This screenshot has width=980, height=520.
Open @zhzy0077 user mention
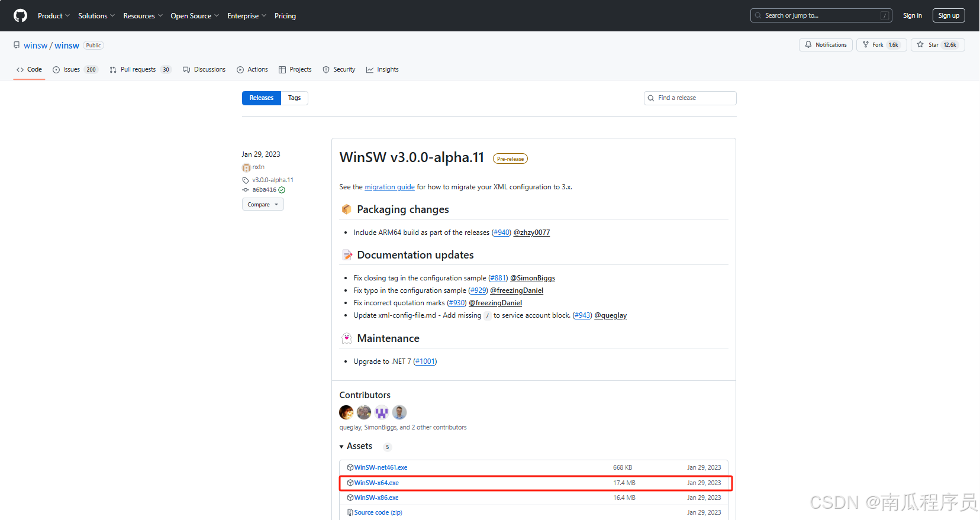(531, 232)
